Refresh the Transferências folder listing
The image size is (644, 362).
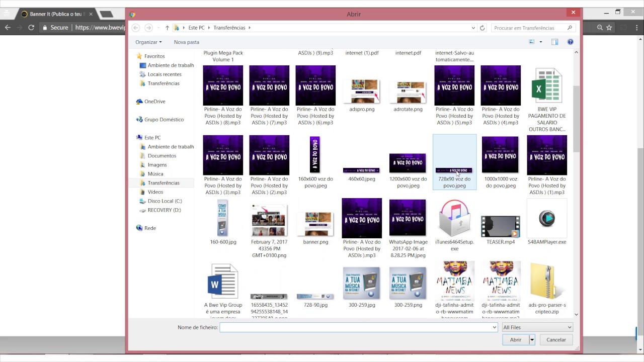[x=482, y=28]
